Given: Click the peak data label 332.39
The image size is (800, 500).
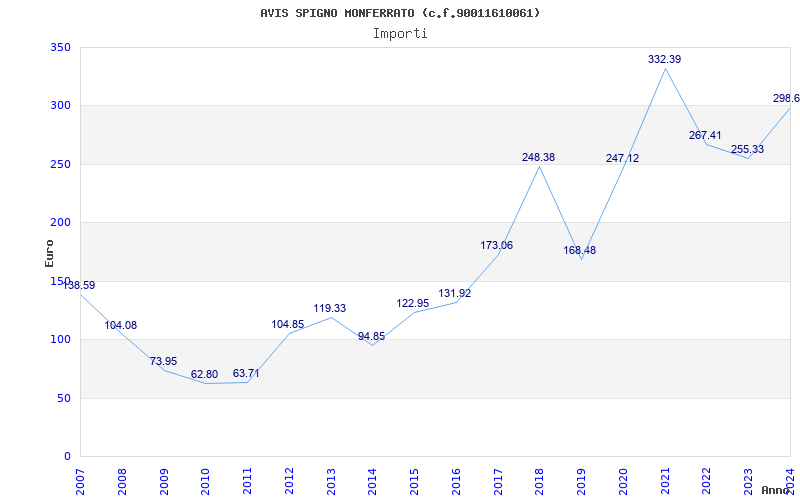Looking at the screenshot, I should 664,60.
